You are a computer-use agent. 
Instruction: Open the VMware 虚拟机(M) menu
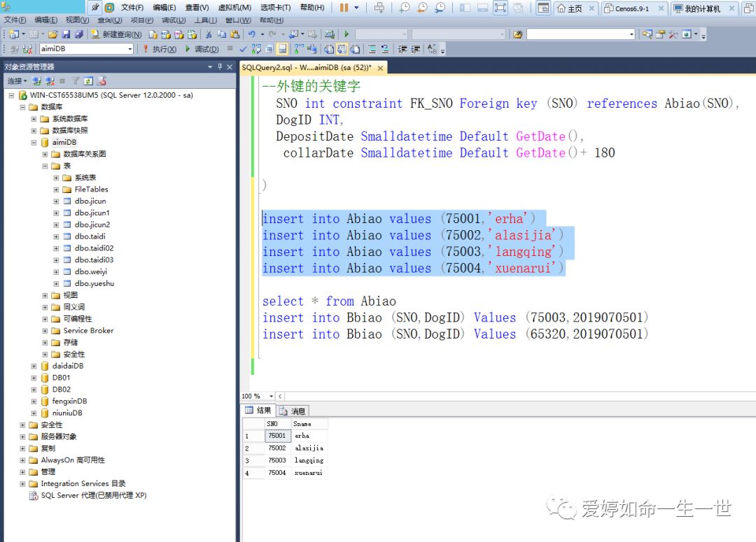tap(234, 8)
